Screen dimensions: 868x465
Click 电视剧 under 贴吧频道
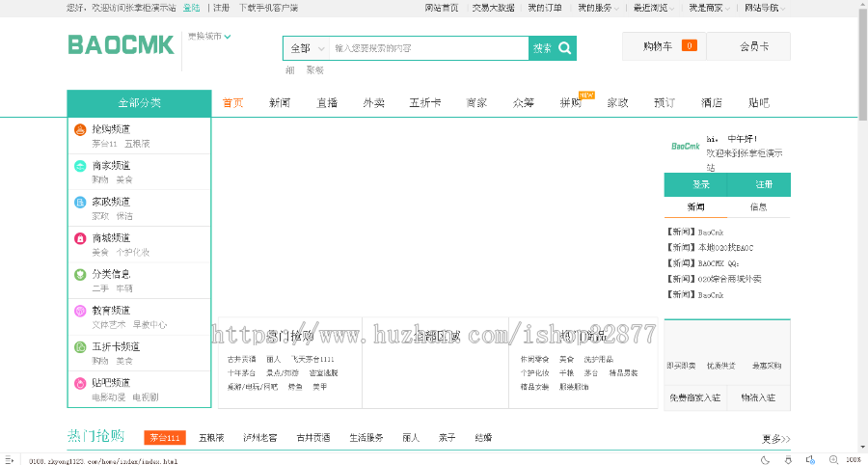[x=146, y=397]
